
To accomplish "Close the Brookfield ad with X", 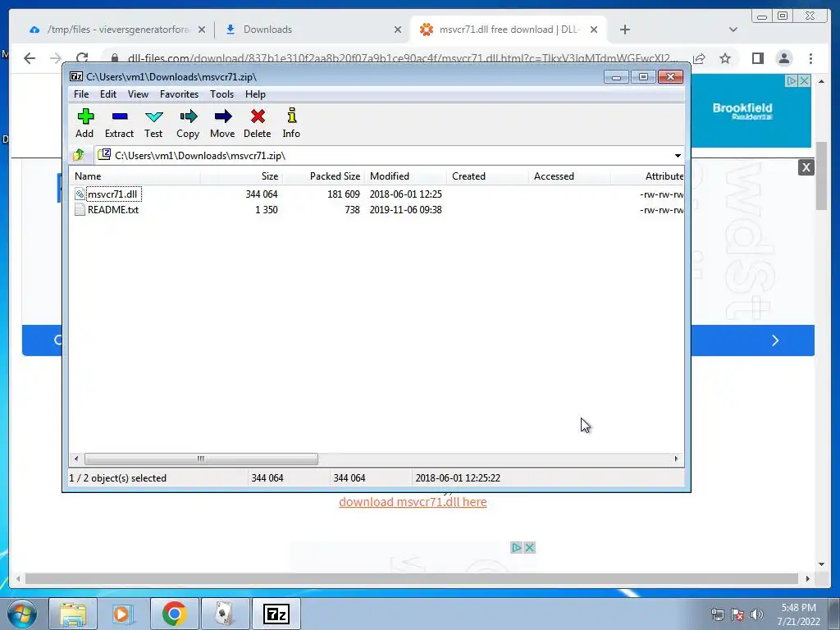I will click(804, 81).
